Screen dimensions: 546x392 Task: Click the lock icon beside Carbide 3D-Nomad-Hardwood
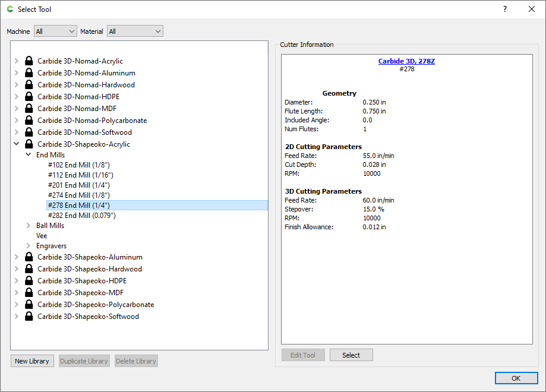click(x=29, y=84)
